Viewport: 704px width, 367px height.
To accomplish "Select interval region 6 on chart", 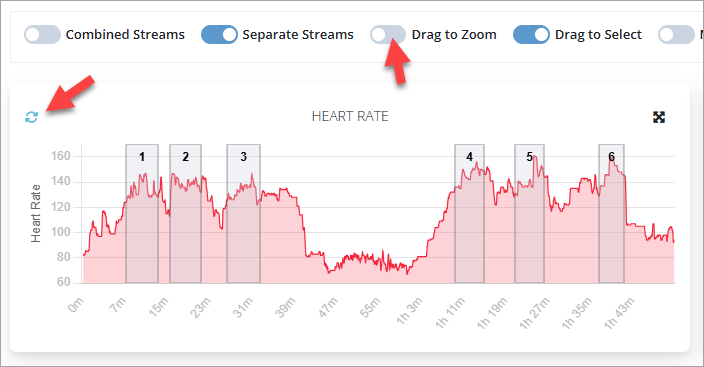I will tap(612, 213).
